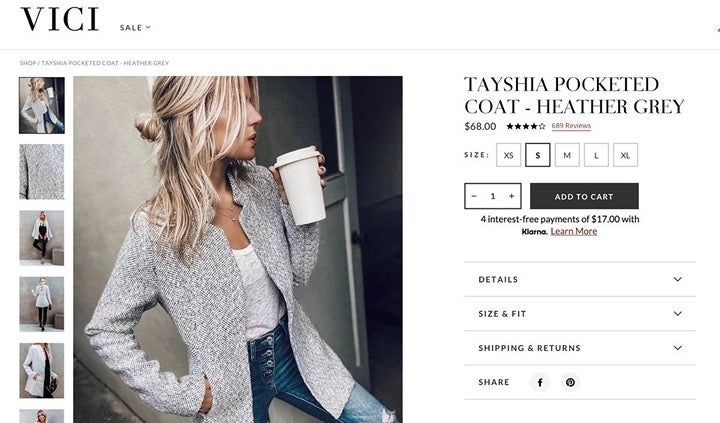Screen dimensions: 720x423
Task: Click the star rating icons
Action: [x=526, y=126]
